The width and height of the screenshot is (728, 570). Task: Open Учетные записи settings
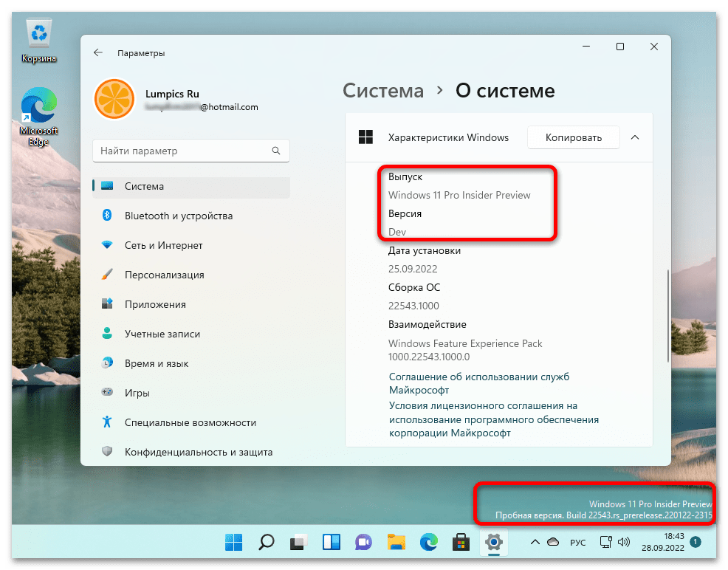191,333
